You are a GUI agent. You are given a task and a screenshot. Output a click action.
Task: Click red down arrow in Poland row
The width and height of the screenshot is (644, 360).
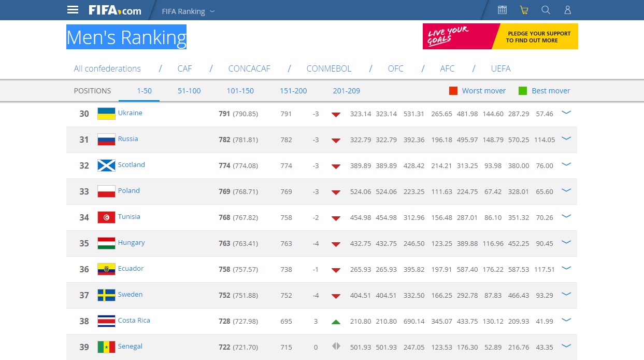coord(336,192)
